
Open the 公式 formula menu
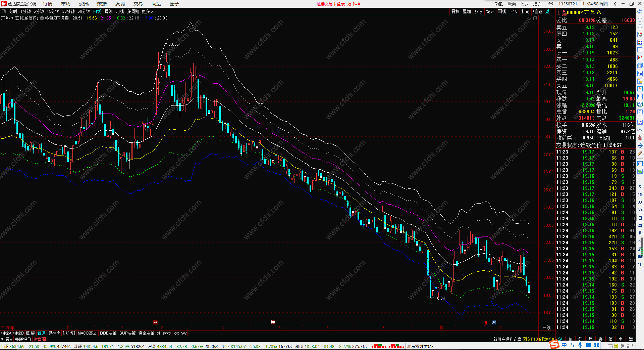click(x=525, y=4)
